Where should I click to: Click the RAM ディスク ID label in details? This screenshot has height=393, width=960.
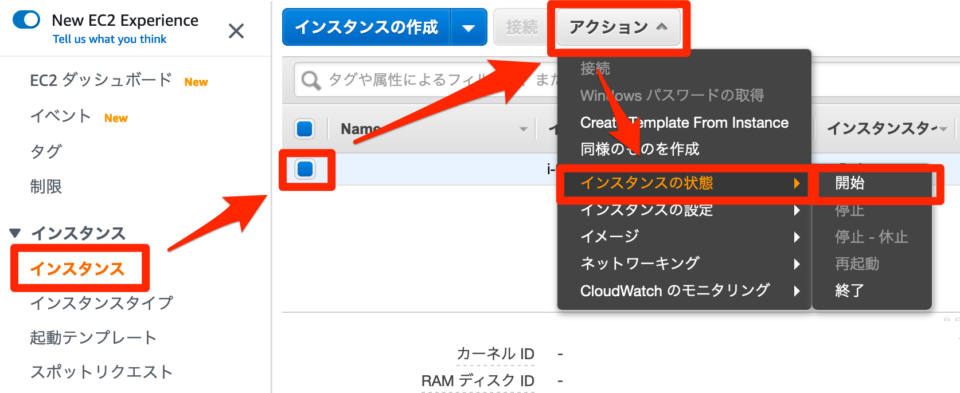(478, 380)
